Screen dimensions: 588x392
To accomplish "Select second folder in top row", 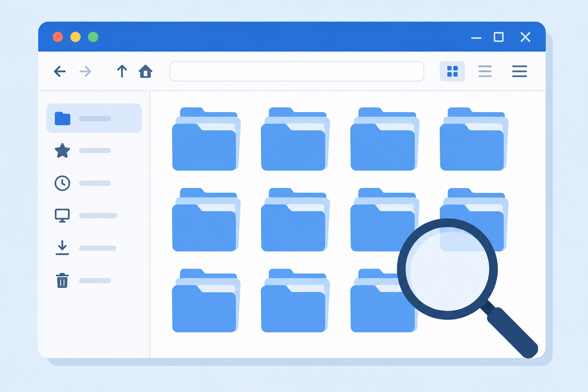I will pyautogui.click(x=295, y=139).
